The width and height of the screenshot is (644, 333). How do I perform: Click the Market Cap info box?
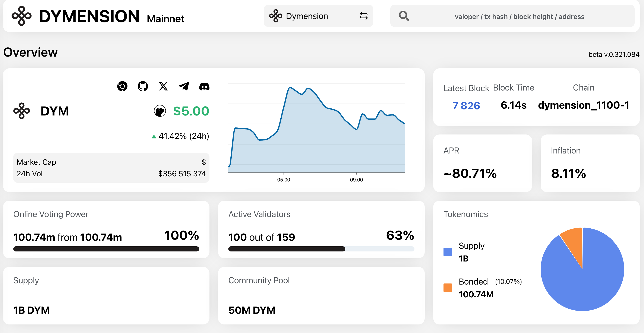pyautogui.click(x=111, y=168)
